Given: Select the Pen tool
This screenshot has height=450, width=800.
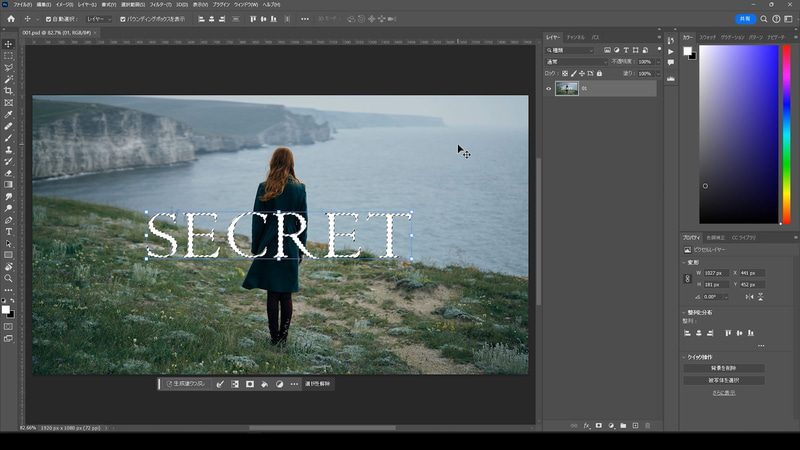Looking at the screenshot, I should [8, 220].
